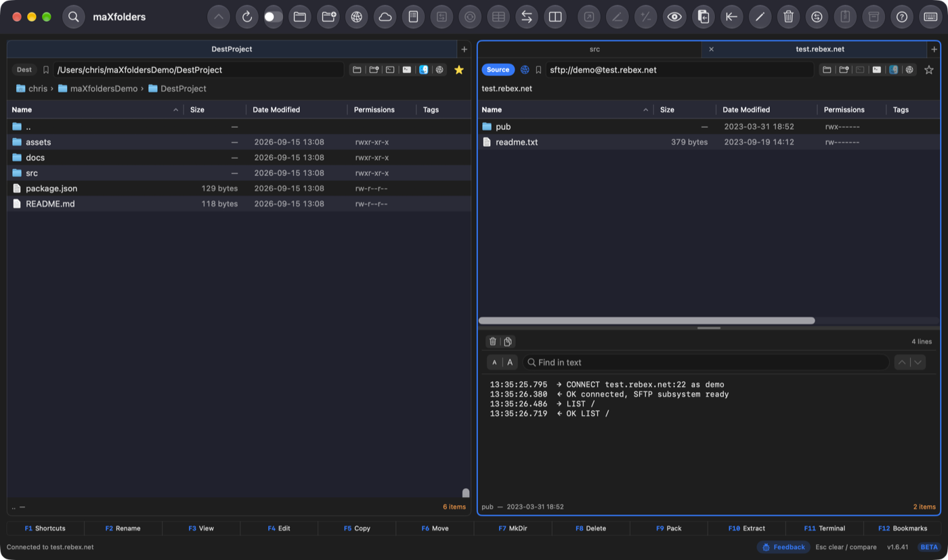This screenshot has width=948, height=560.
Task: Click the sync circle toolbar icon
Action: coord(817,17)
